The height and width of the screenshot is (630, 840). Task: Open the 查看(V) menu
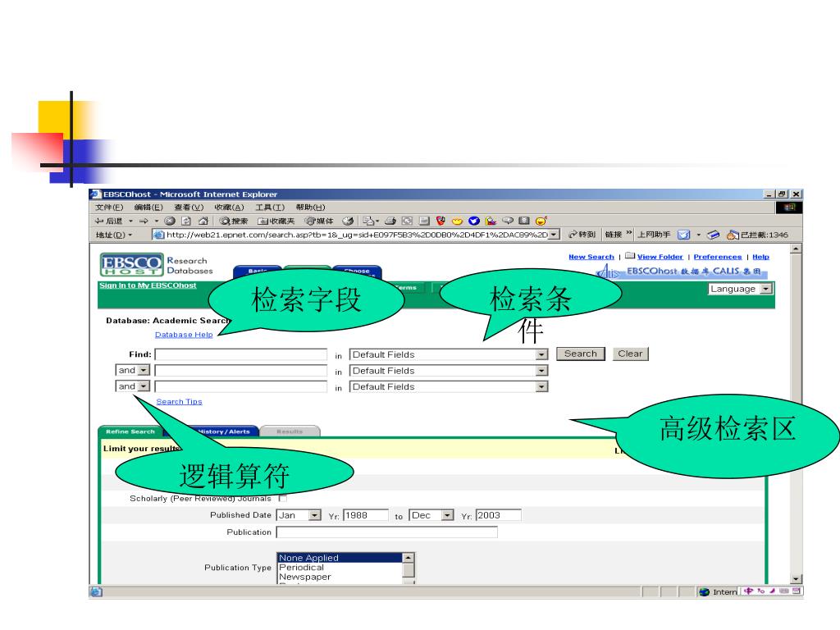189,208
